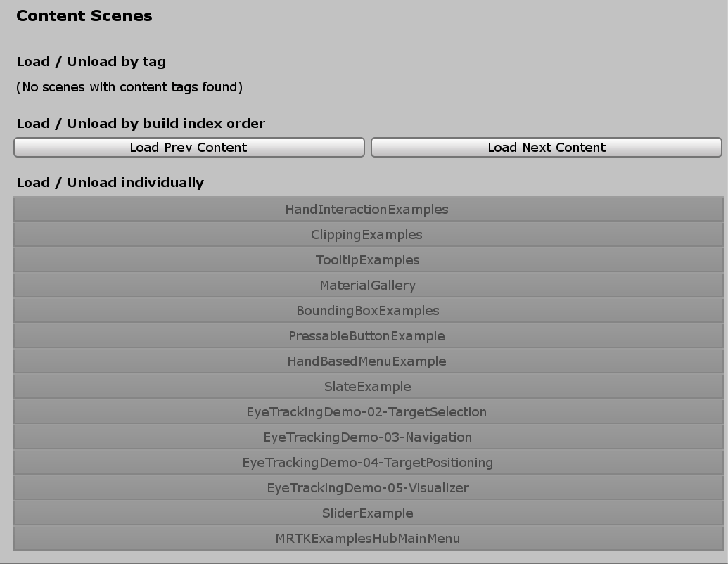Viewport: 728px width, 564px height.
Task: Load EyeTrackingDemo-02-TargetSelection scene
Action: point(366,411)
